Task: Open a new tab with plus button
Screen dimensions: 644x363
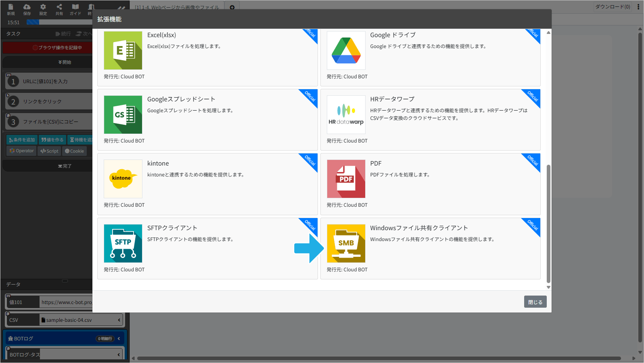Action: pos(232,7)
